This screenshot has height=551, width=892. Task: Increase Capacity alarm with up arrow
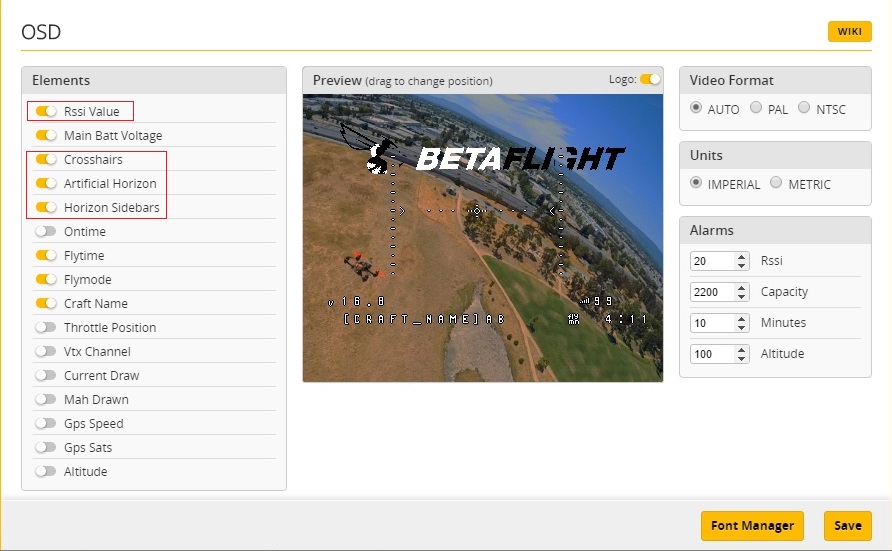[741, 288]
